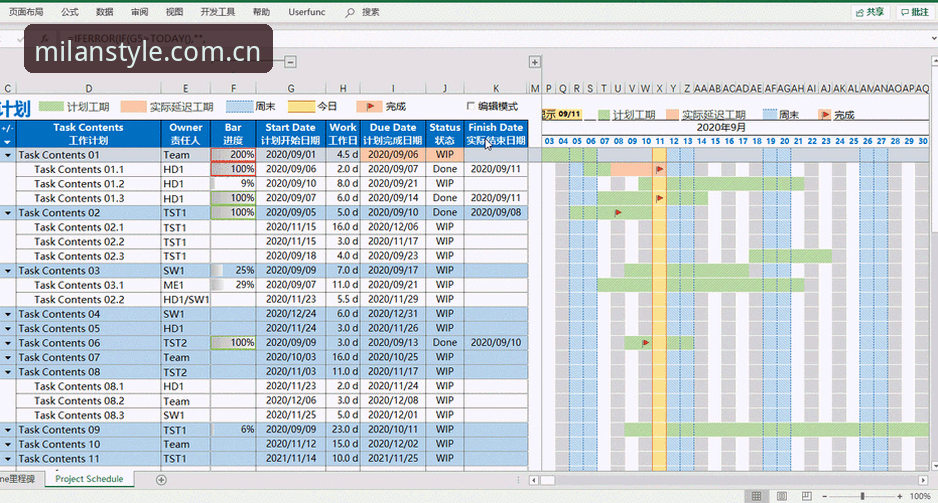Add a new sheet with plus icon
Viewport: 938px width, 503px height.
tap(161, 480)
